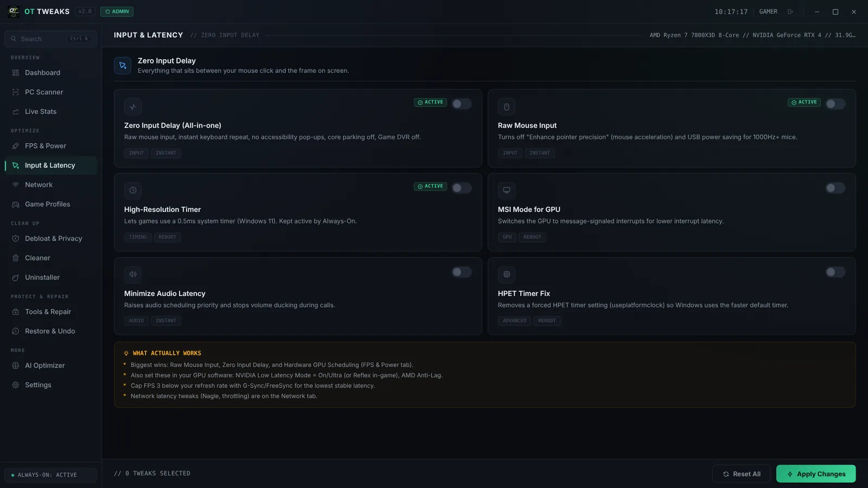This screenshot has width=868, height=488.
Task: Click the OT Tweaks logo icon
Action: pyautogui.click(x=14, y=11)
